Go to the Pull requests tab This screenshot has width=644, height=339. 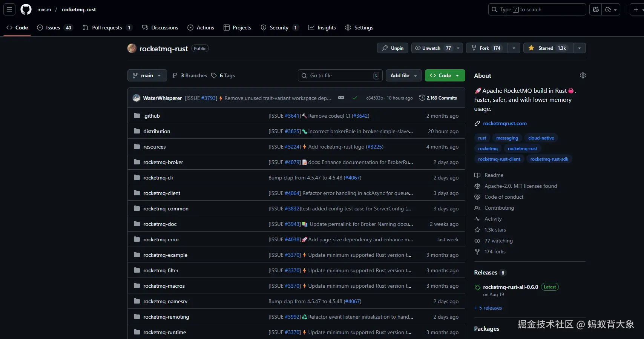click(107, 28)
